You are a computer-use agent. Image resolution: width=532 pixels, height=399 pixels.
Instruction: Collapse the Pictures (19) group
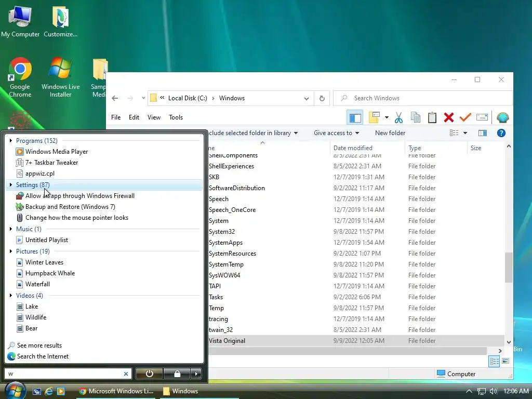coord(11,251)
